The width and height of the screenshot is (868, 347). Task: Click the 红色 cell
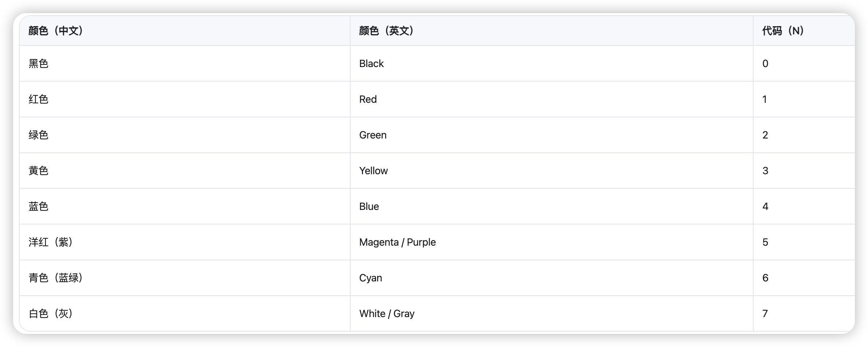pyautogui.click(x=39, y=100)
